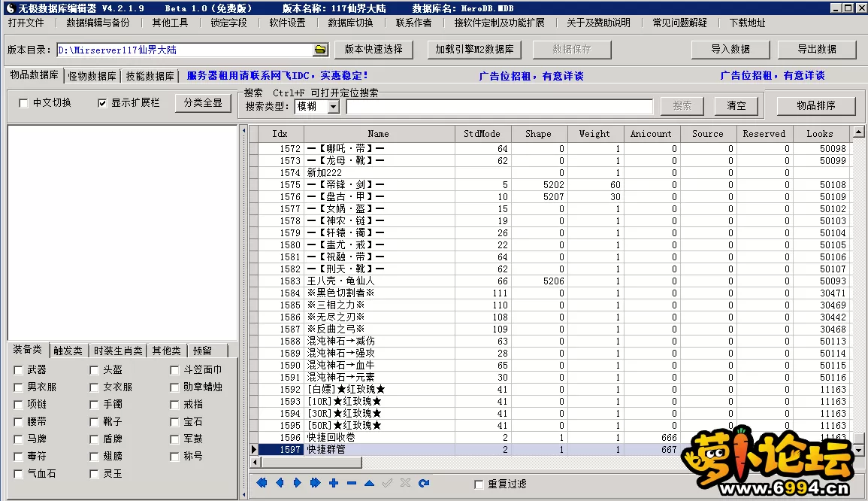Check the 项链 filter box

coord(18,405)
